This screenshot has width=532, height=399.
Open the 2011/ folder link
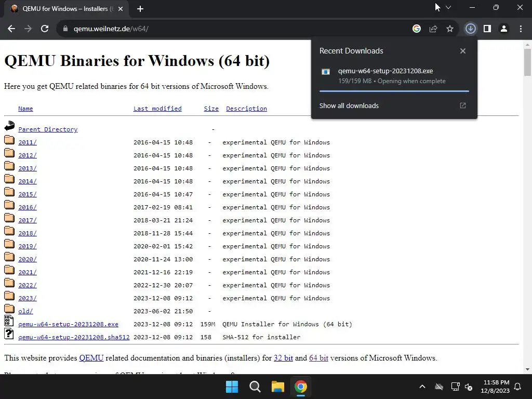click(28, 142)
